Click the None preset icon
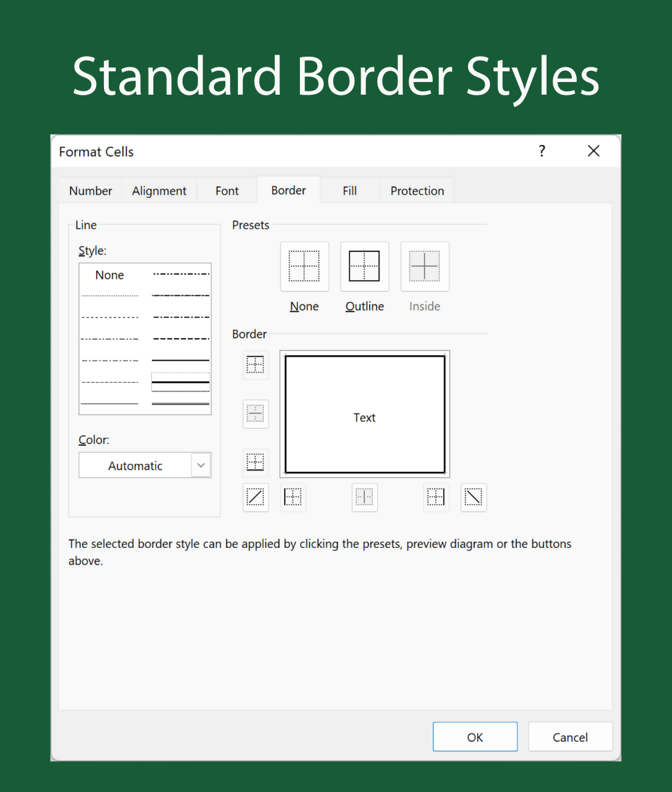This screenshot has height=792, width=672. tap(304, 267)
